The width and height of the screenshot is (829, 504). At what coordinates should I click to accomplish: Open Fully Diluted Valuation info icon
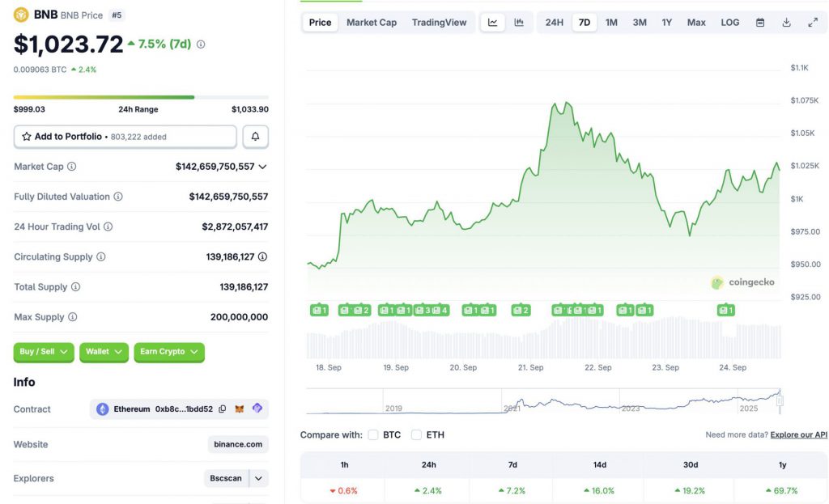118,197
